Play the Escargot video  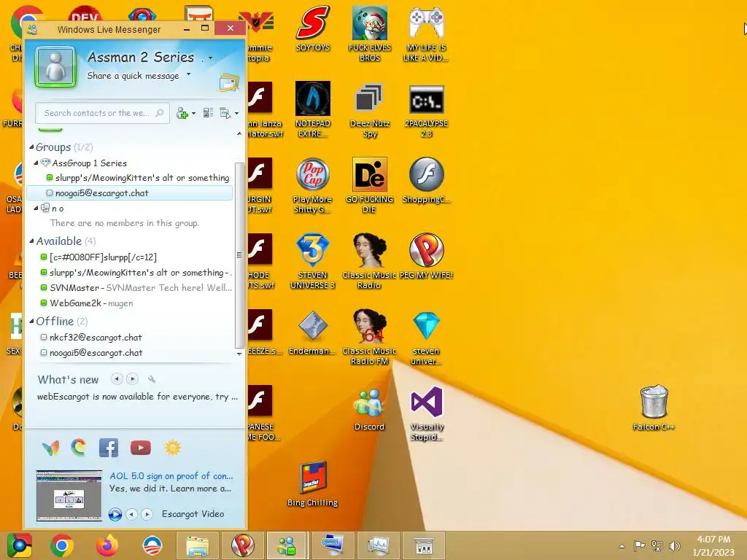pos(115,514)
